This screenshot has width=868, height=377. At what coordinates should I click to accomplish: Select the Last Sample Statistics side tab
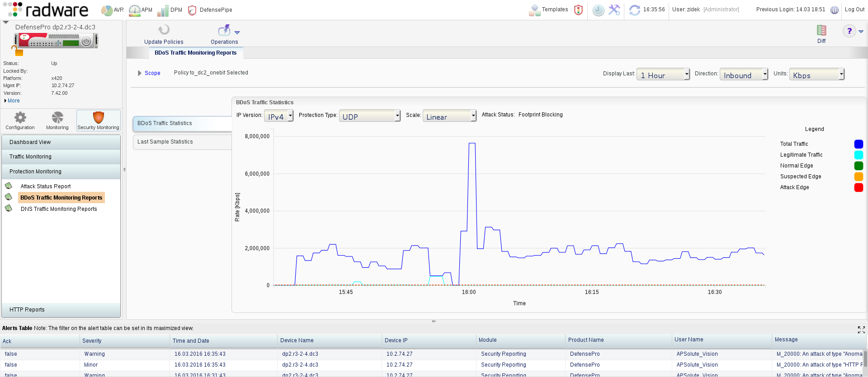click(x=182, y=142)
